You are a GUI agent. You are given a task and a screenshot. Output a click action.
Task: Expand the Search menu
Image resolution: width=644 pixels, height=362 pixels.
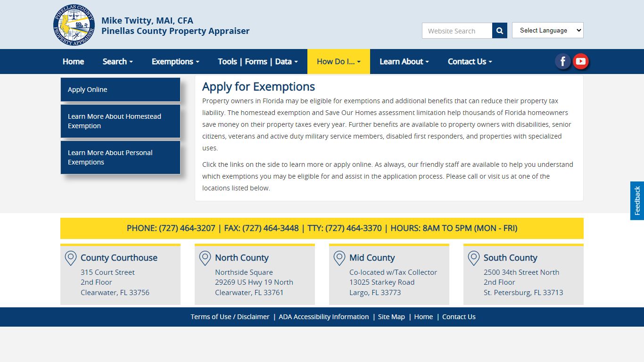118,61
